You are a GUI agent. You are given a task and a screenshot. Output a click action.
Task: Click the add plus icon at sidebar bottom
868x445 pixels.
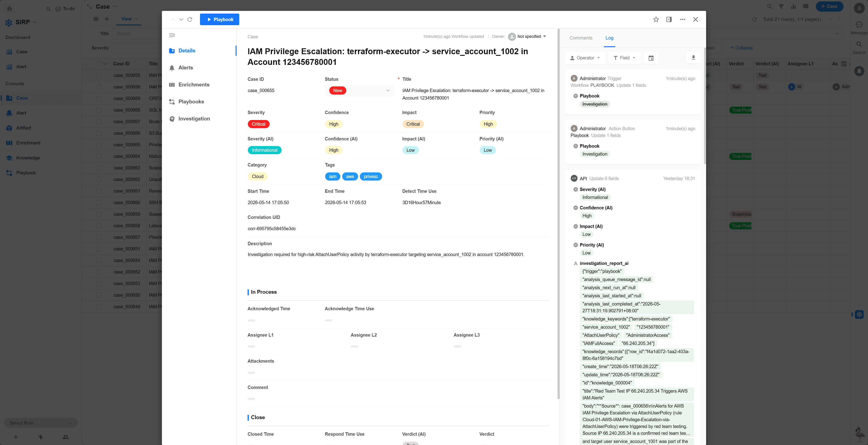click(x=16, y=437)
